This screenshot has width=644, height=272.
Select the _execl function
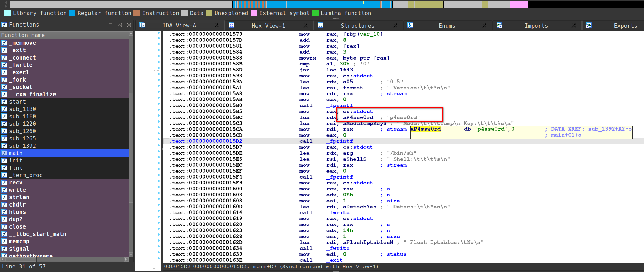click(64, 72)
